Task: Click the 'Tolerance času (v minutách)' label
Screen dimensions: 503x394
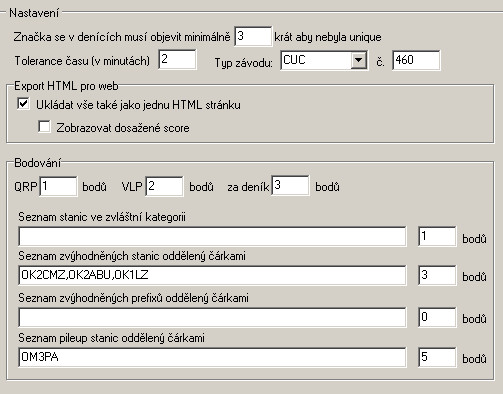Action: click(82, 61)
